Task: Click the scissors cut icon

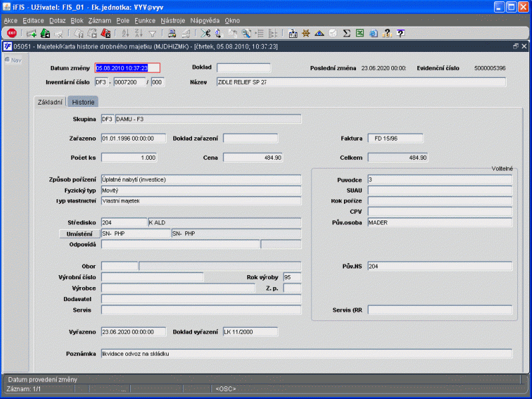Action: click(x=205, y=33)
